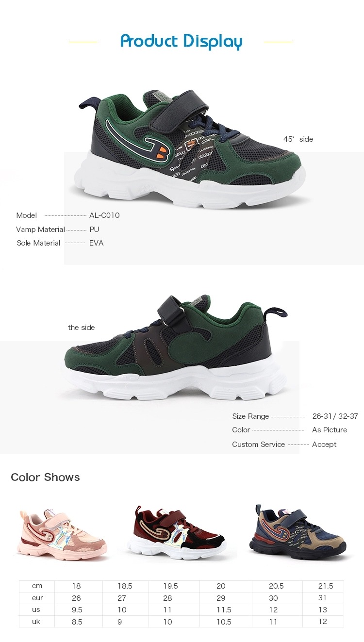Click the PU vamp material value
The width and height of the screenshot is (364, 642).
94,229
